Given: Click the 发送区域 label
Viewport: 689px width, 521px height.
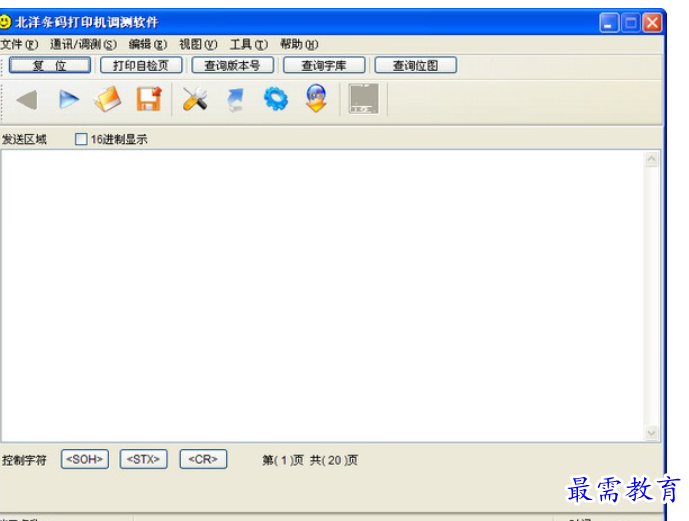Looking at the screenshot, I should coord(24,140).
